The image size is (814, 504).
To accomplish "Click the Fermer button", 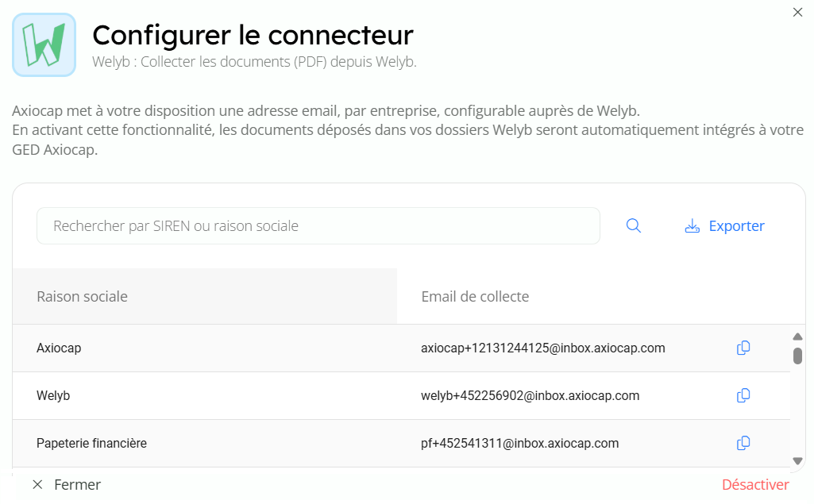I will click(x=67, y=484).
